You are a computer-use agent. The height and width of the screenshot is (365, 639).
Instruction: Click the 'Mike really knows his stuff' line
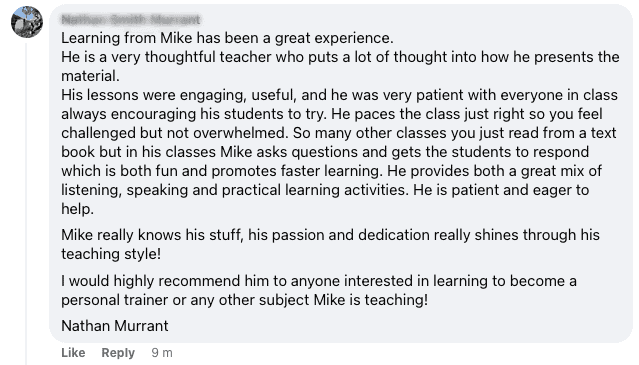coord(330,235)
